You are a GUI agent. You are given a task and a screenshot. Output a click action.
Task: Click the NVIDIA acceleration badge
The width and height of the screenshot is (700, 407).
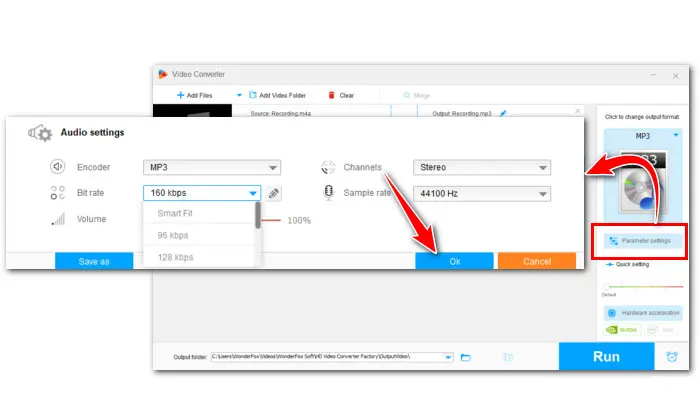click(622, 330)
